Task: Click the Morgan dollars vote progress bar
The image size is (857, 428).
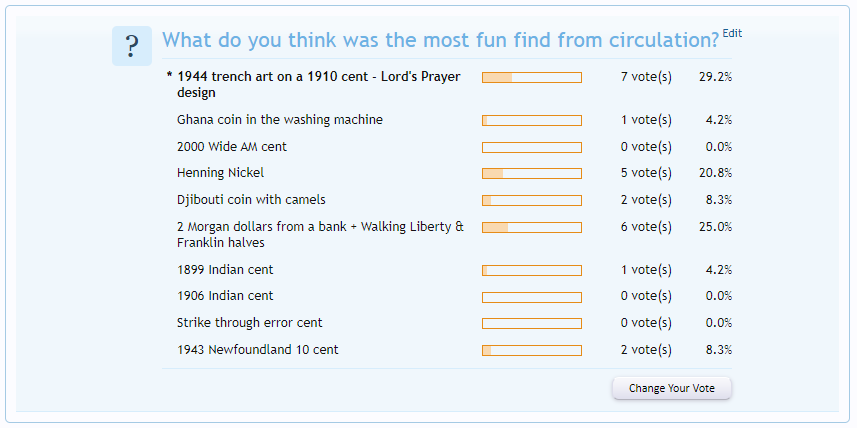Action: (532, 227)
